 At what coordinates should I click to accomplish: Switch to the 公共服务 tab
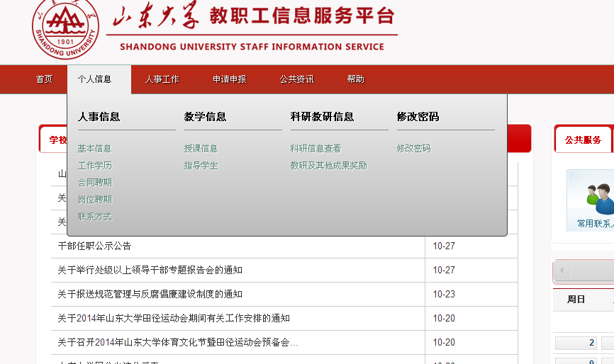pos(583,140)
